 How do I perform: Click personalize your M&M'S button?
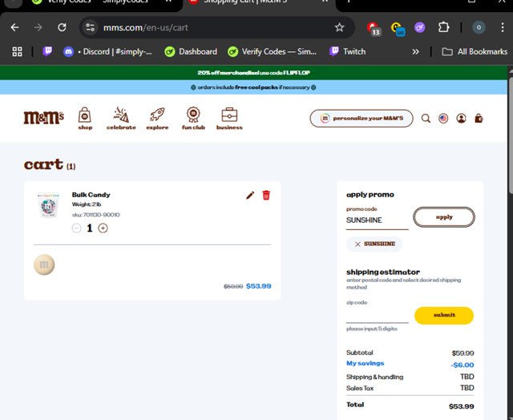(362, 119)
